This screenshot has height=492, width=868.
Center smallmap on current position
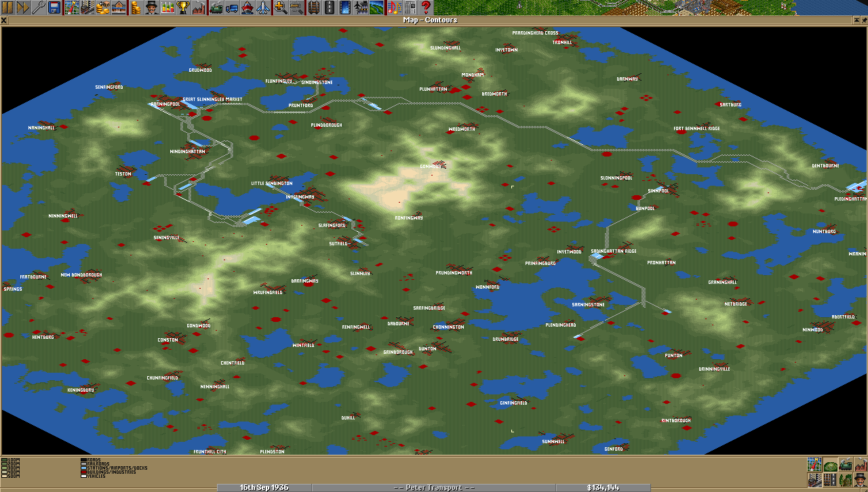click(814, 464)
